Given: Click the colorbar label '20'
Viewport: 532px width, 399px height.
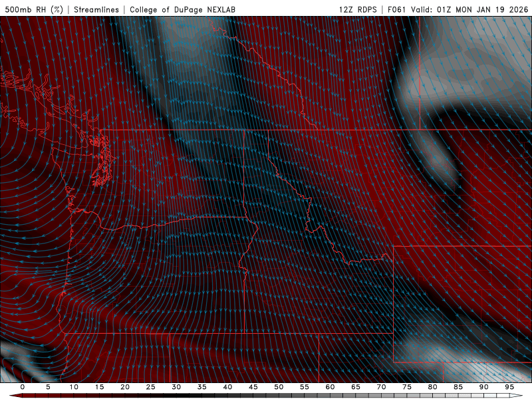Looking at the screenshot, I should click(125, 387).
